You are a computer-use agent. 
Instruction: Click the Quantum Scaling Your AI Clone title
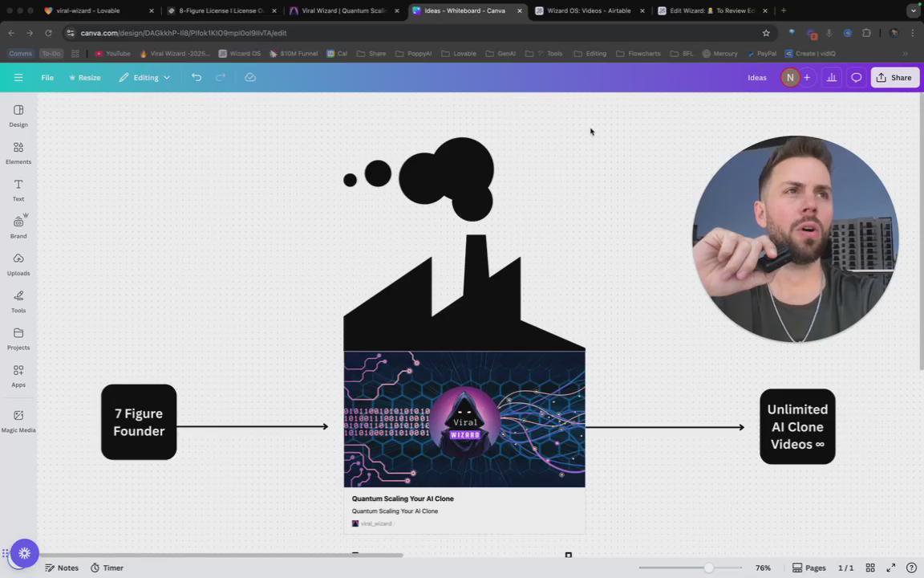(x=403, y=499)
